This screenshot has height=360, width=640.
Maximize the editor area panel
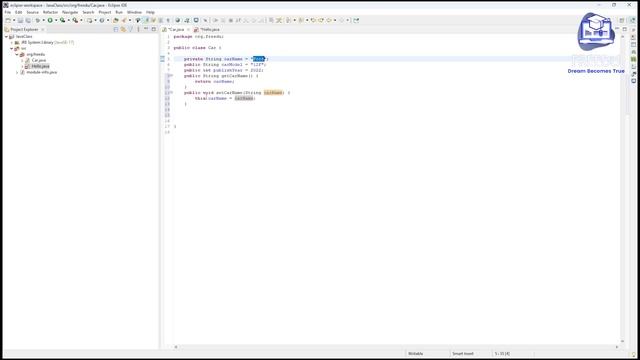[624, 29]
